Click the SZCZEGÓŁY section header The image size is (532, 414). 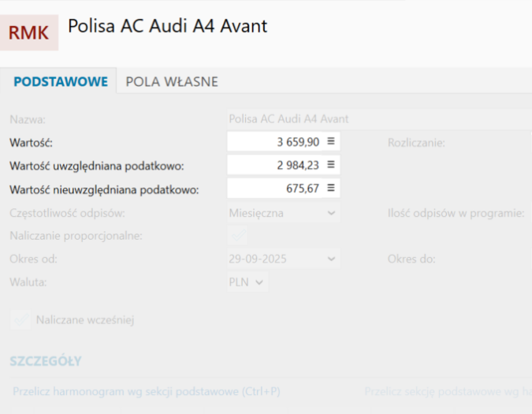[46, 361]
